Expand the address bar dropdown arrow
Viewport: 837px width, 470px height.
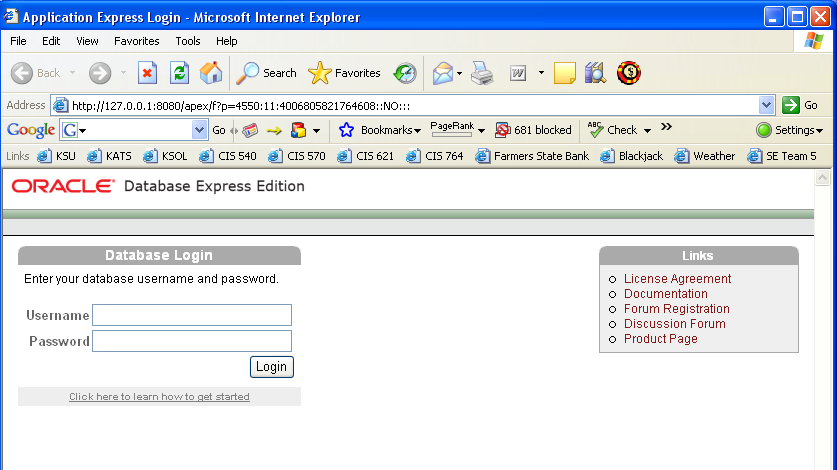pyautogui.click(x=766, y=105)
